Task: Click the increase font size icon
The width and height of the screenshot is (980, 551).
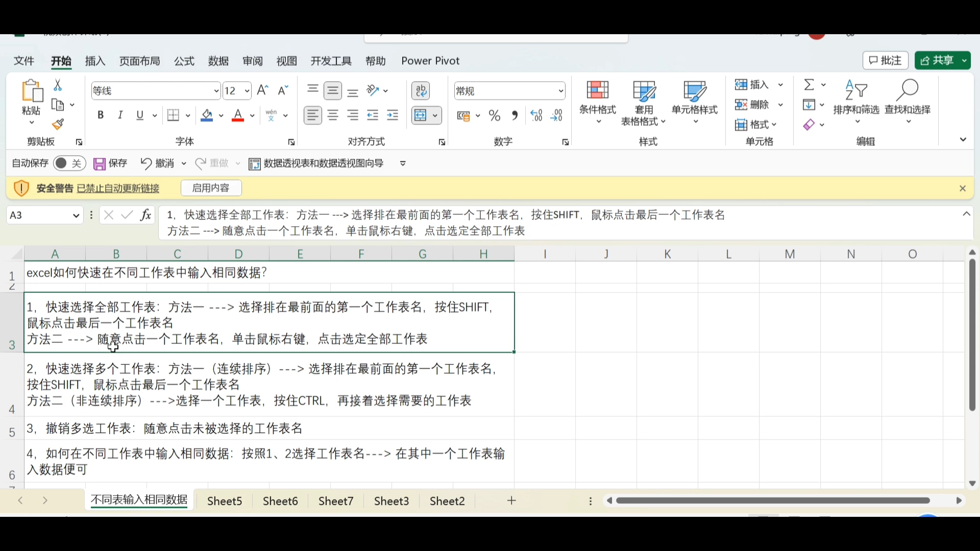Action: click(x=263, y=91)
